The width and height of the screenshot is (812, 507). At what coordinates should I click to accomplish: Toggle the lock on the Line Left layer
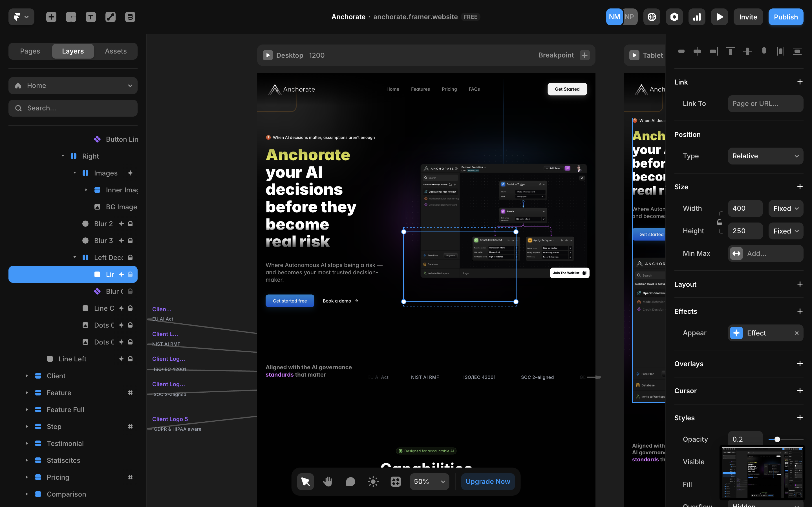[x=130, y=359]
